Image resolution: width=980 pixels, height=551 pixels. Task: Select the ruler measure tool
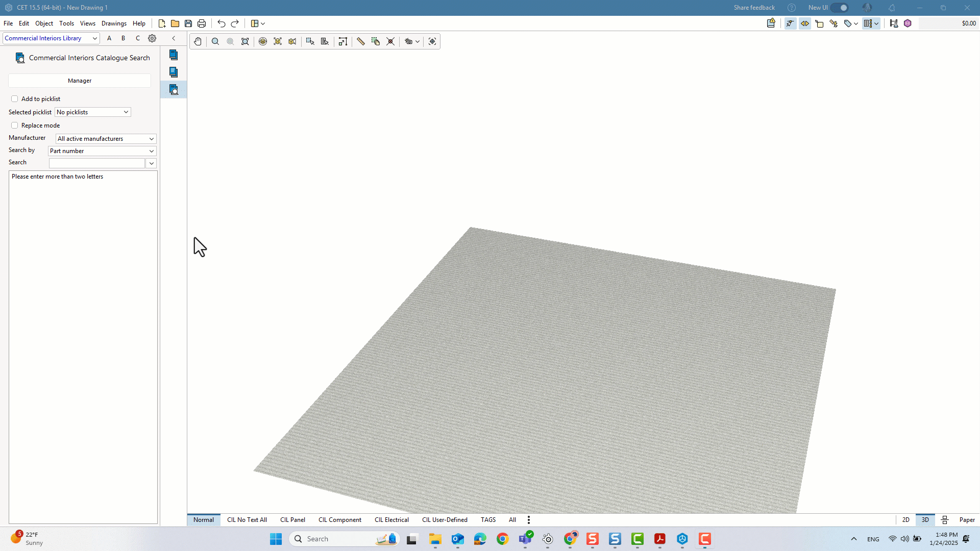361,41
